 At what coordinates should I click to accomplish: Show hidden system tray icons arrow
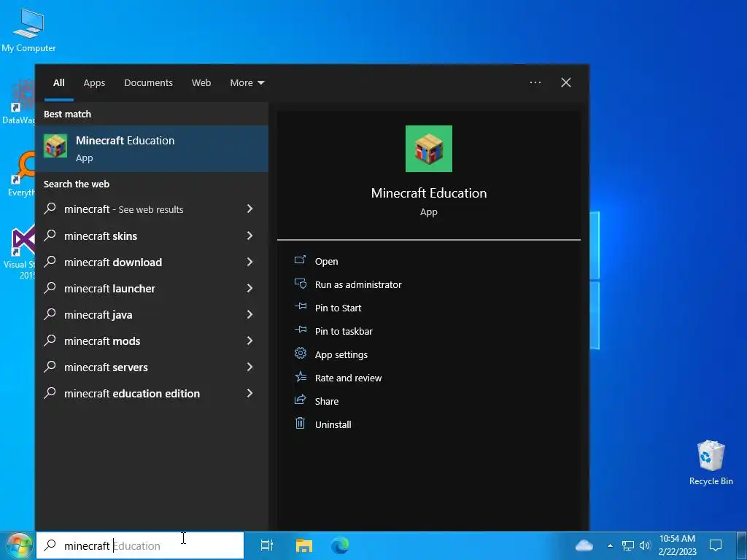(x=610, y=545)
